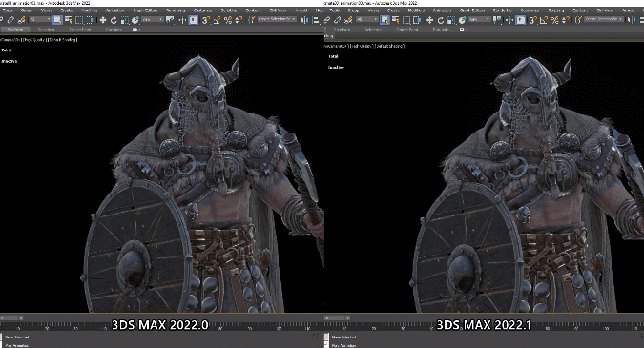644x348 pixels.
Task: Click Select by Name icon, left toolbar
Action: tap(69, 20)
